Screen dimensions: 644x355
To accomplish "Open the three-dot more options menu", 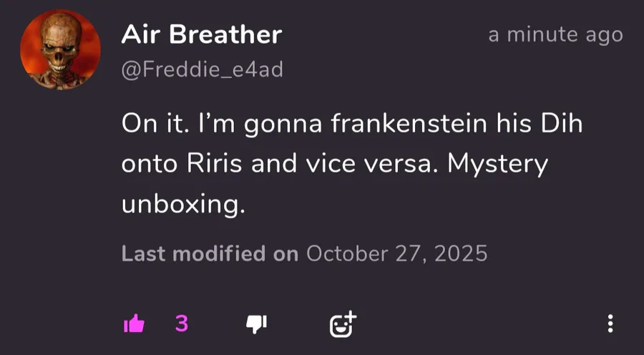I will 610,324.
